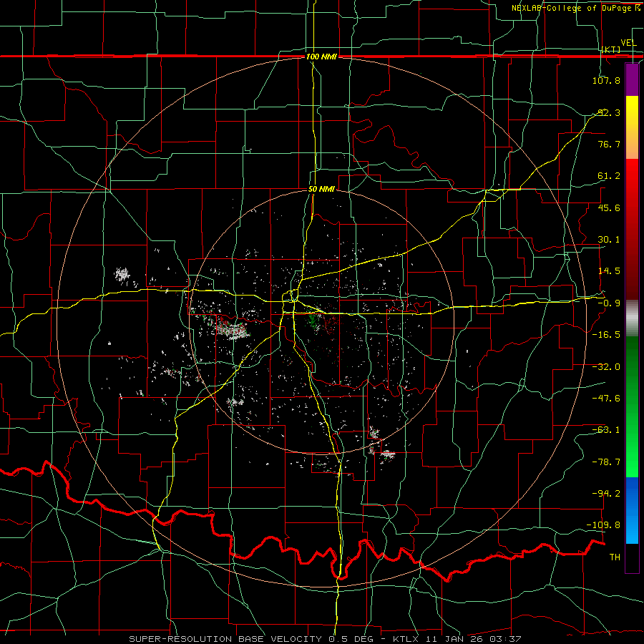Select the 100 NMI range ring label

[x=321, y=57]
